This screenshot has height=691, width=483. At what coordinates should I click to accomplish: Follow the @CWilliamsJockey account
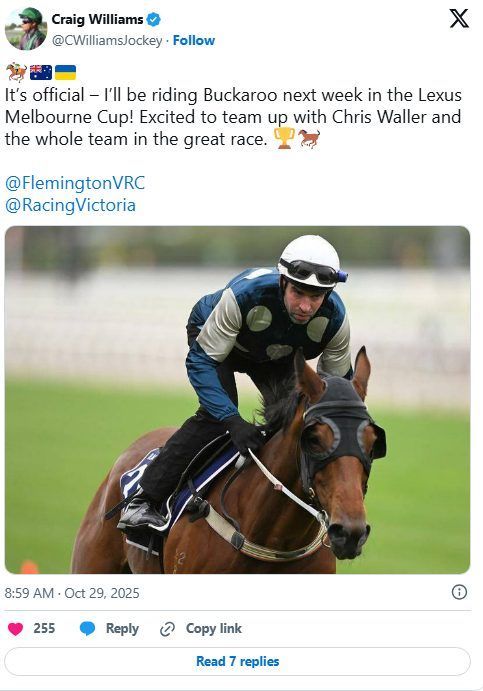coord(194,41)
